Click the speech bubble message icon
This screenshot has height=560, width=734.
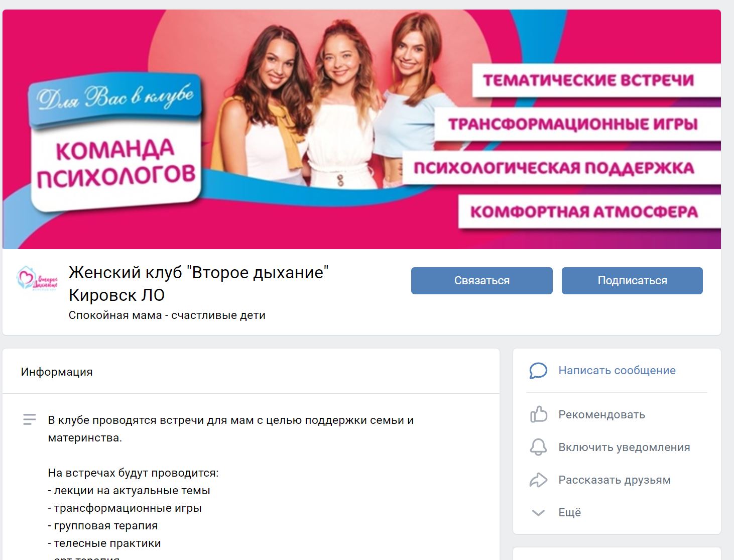pyautogui.click(x=538, y=371)
